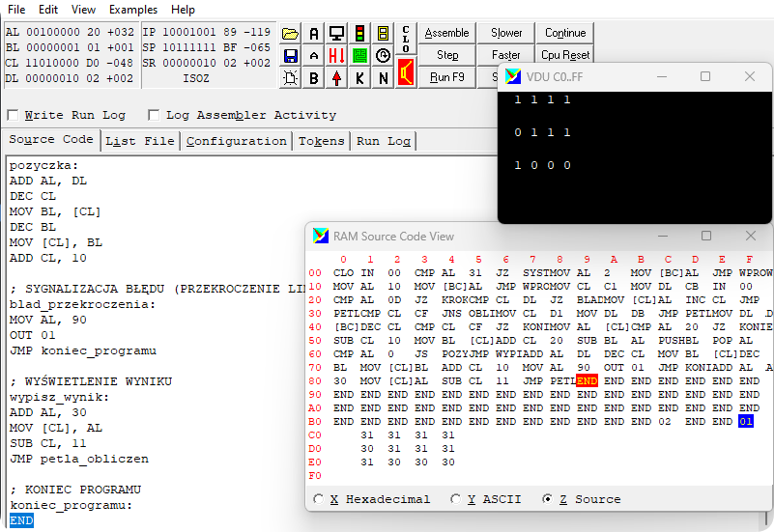Click the Assemble button
This screenshot has height=532, width=774.
(446, 33)
